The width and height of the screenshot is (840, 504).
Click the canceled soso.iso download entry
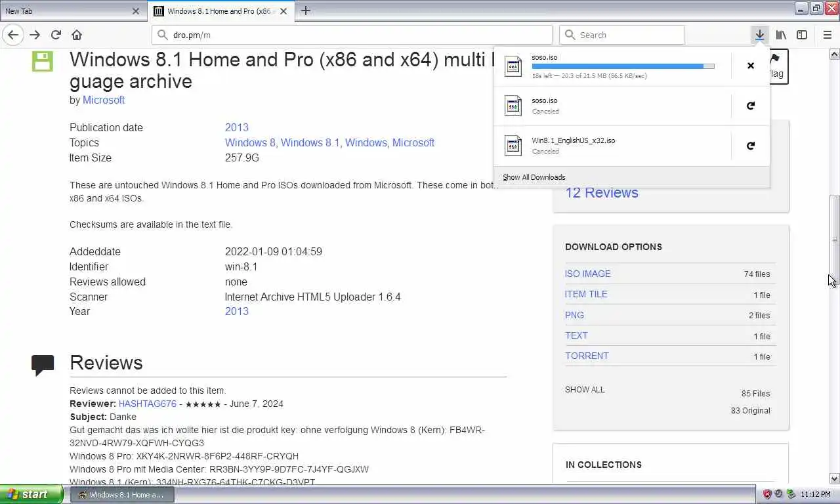[x=612, y=106]
